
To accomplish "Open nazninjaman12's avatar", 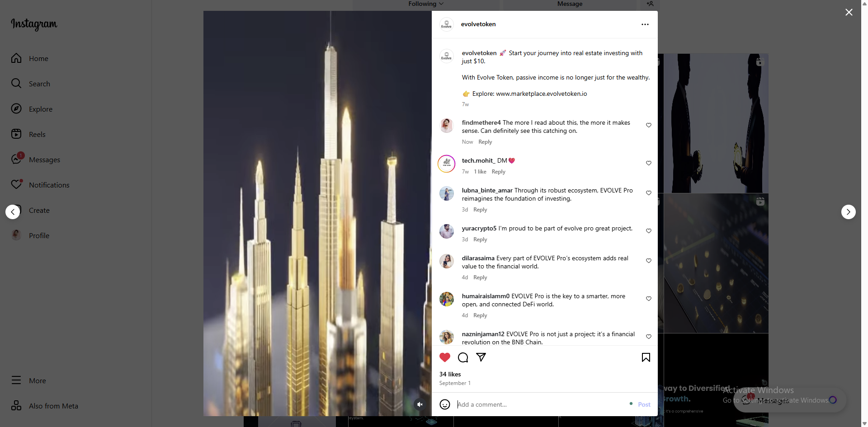I will click(447, 337).
